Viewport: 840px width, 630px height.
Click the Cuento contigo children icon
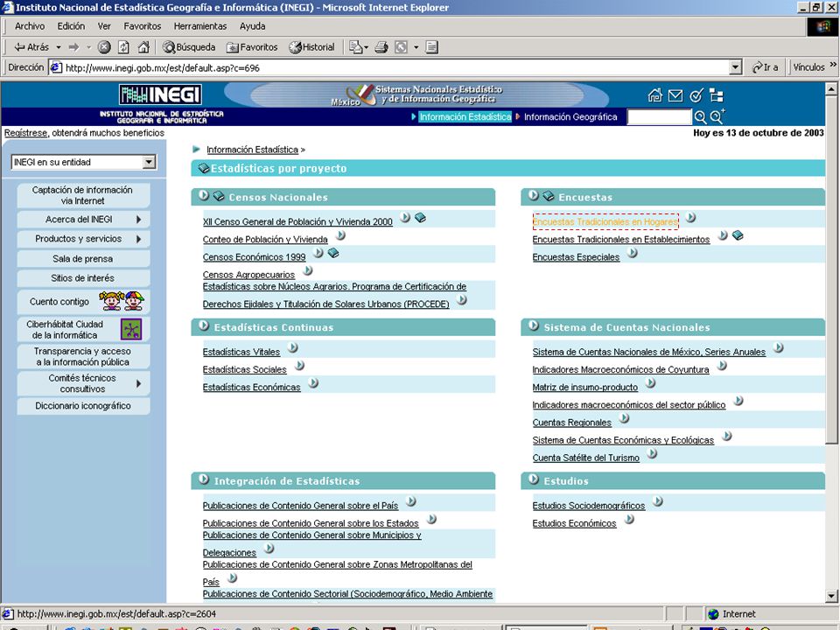click(x=122, y=301)
